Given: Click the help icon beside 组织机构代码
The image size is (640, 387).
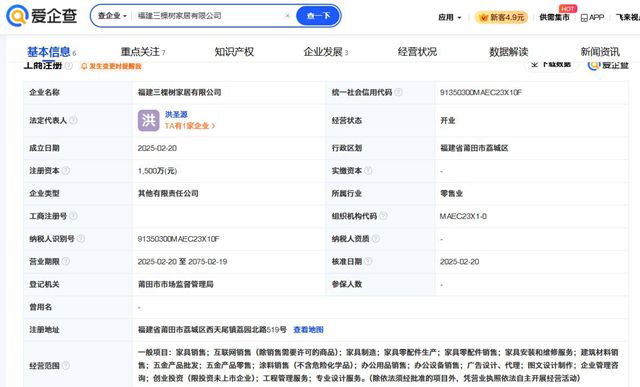Looking at the screenshot, I should pos(383,216).
